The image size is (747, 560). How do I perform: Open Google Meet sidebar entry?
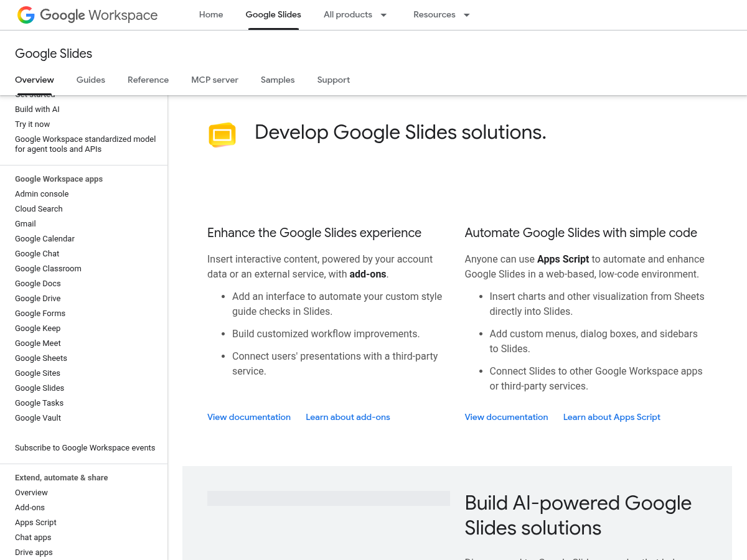pyautogui.click(x=38, y=343)
